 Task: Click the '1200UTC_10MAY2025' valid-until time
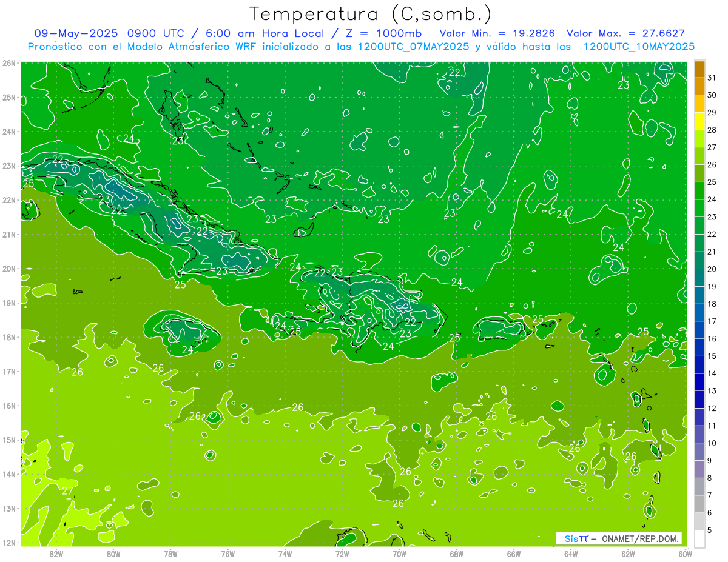[x=639, y=47]
